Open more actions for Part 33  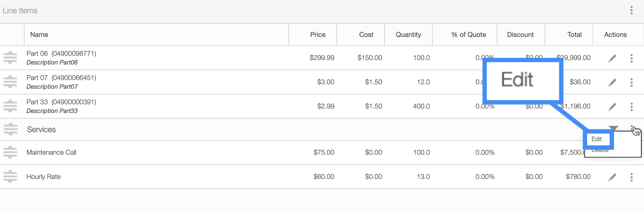632,106
